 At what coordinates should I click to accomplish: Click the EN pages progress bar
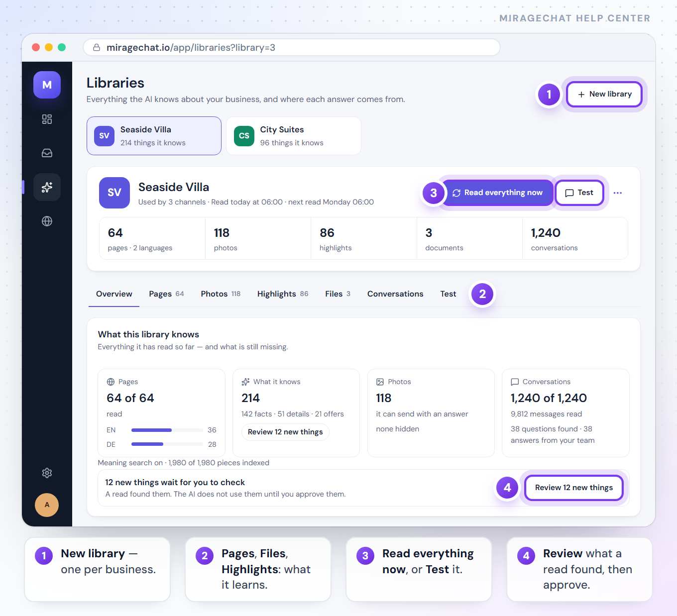pyautogui.click(x=167, y=430)
